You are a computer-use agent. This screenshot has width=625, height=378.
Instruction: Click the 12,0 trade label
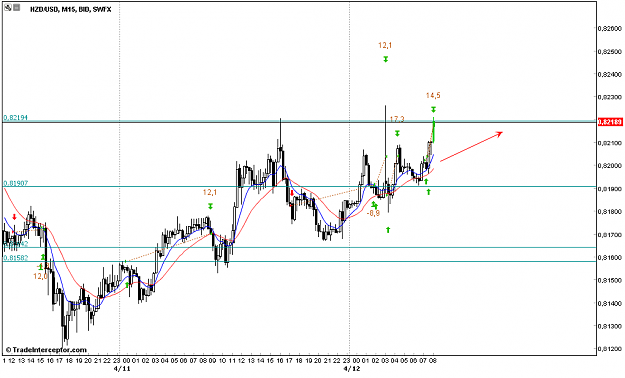tap(40, 276)
